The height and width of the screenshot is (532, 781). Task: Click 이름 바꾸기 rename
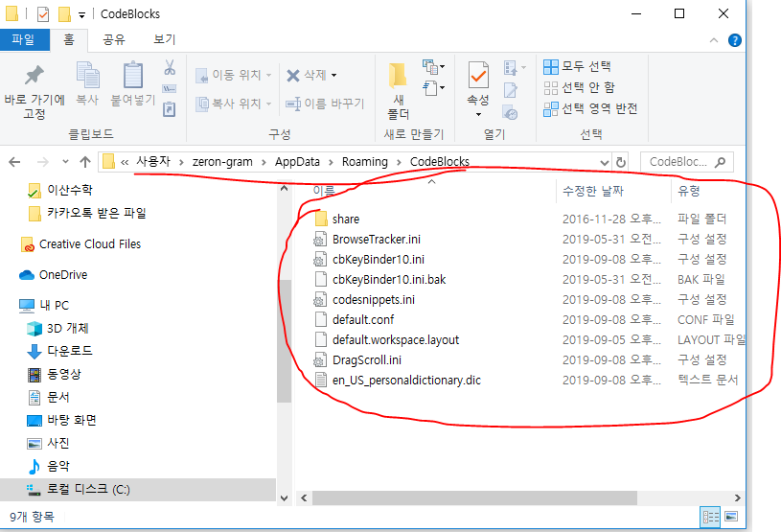325,104
